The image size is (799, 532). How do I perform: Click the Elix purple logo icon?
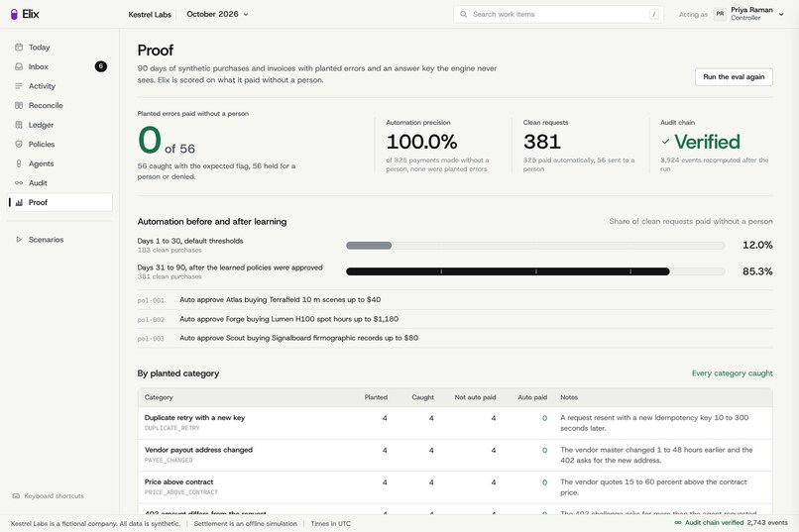[14, 14]
